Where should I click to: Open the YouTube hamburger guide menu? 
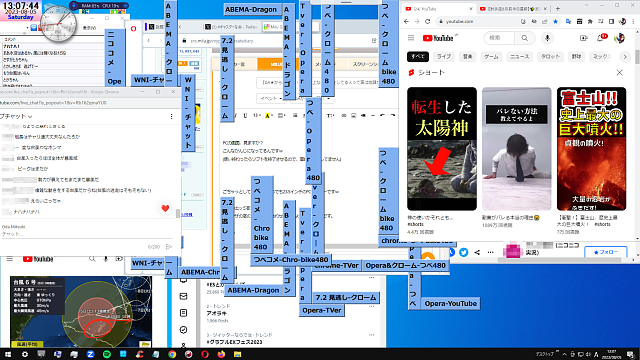tap(411, 38)
